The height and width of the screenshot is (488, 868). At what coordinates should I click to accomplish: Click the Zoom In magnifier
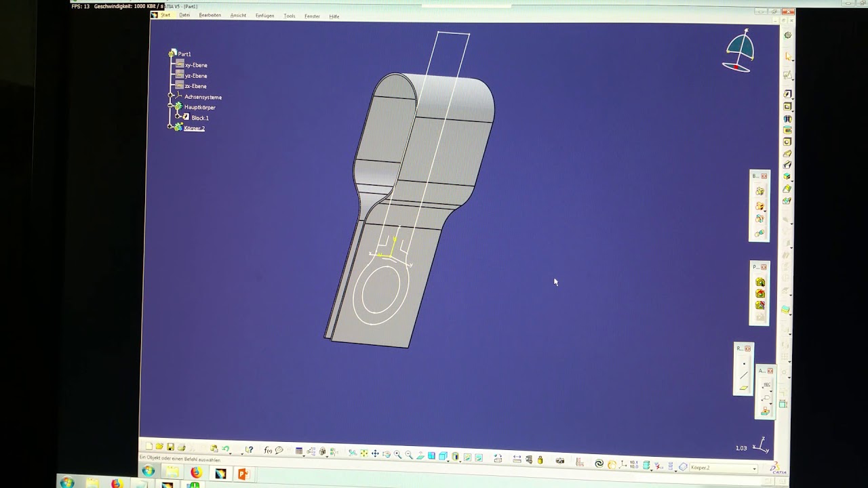tap(397, 454)
